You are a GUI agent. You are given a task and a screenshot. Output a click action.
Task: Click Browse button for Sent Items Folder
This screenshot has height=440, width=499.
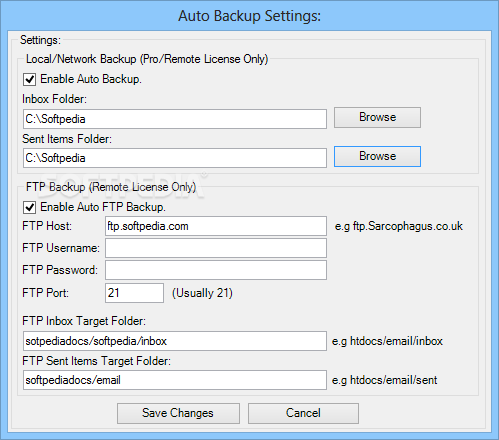click(x=377, y=156)
